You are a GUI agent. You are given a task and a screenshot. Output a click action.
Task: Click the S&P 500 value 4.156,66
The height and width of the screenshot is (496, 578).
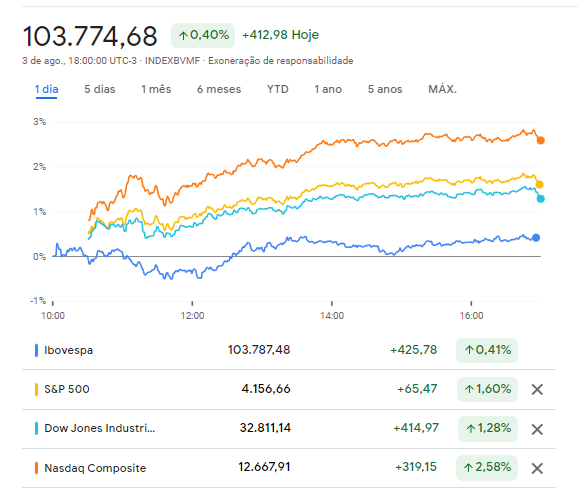pos(266,389)
